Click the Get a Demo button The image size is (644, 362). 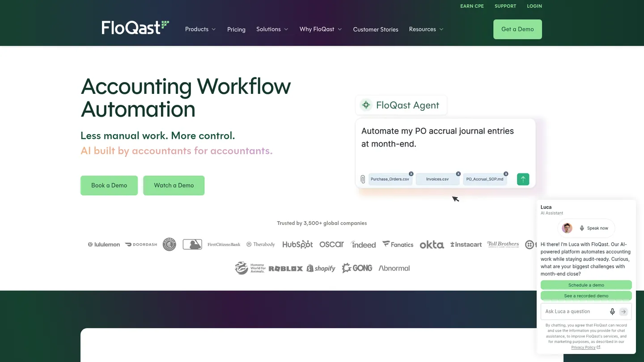pyautogui.click(x=517, y=29)
